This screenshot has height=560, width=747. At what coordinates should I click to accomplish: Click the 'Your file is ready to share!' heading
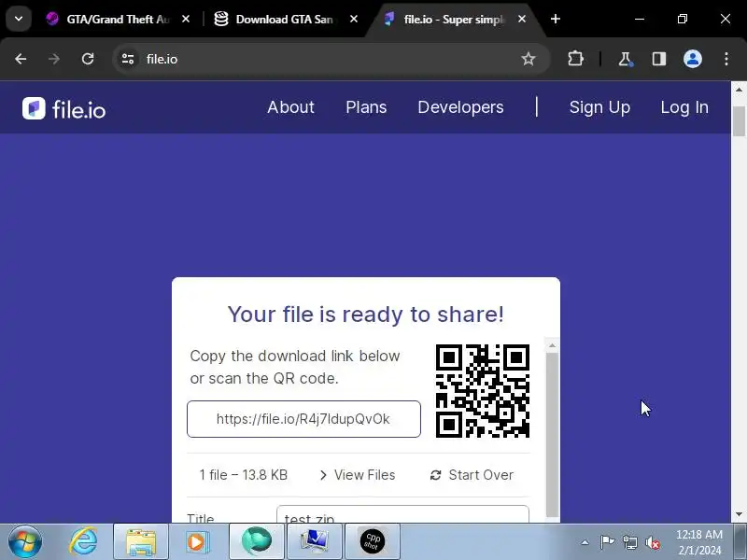tap(365, 315)
